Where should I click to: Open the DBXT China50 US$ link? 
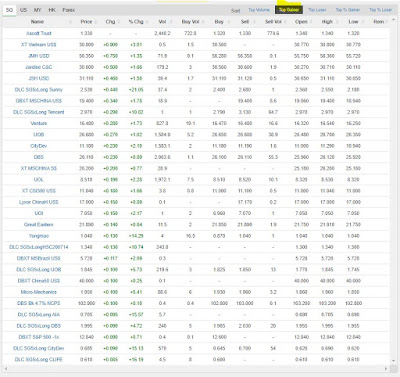click(39, 281)
